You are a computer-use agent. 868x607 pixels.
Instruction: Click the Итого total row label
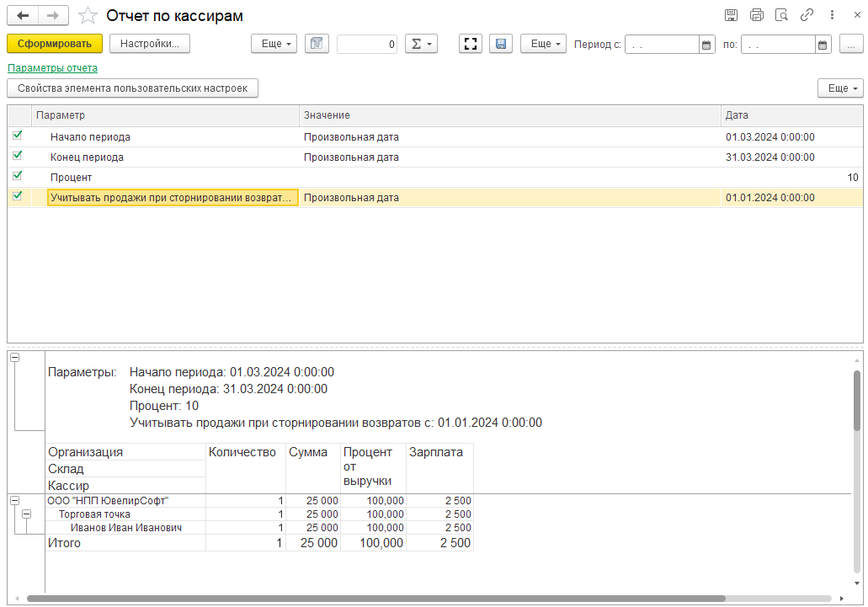(x=64, y=543)
